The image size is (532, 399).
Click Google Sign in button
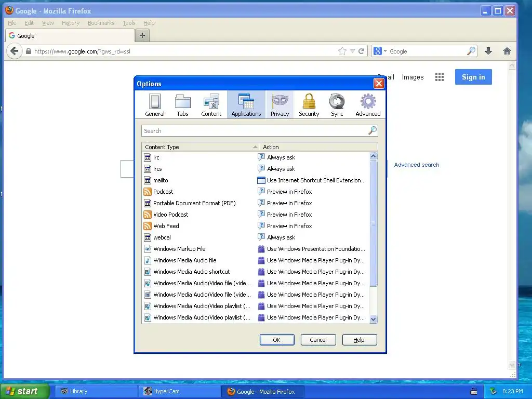[x=473, y=77]
